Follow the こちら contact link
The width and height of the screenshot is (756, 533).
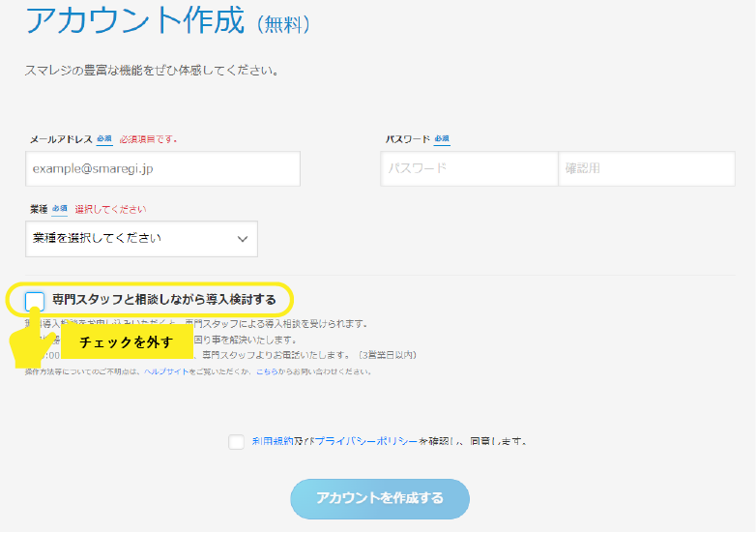click(267, 370)
